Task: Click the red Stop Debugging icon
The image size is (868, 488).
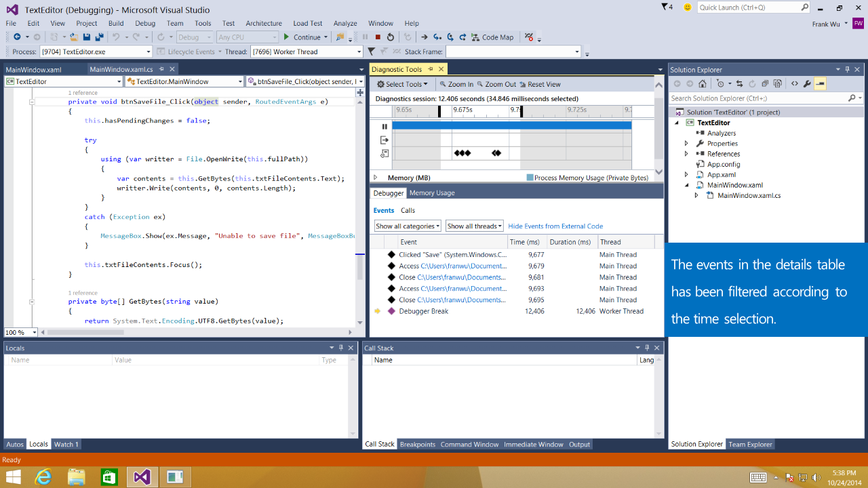Action: 378,37
